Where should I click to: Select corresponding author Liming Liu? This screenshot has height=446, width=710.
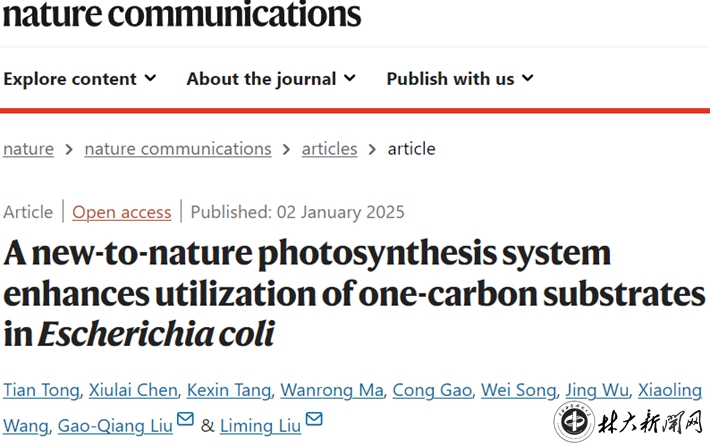260,425
